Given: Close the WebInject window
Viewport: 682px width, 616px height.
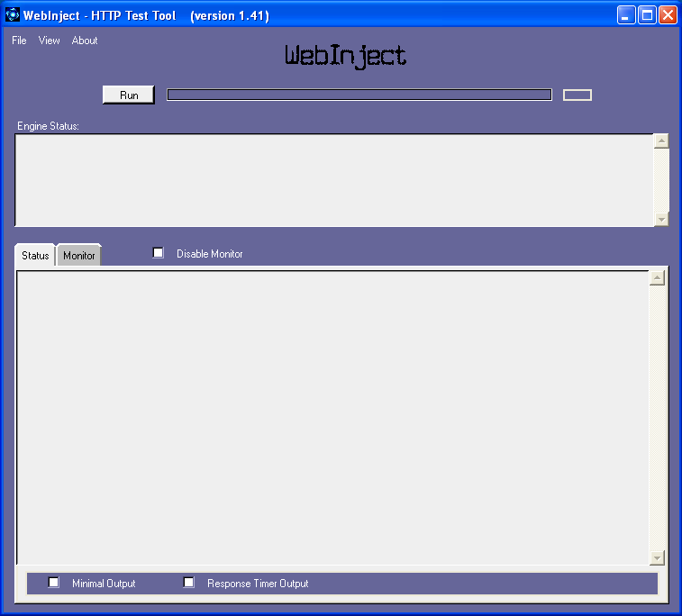Looking at the screenshot, I should [668, 15].
